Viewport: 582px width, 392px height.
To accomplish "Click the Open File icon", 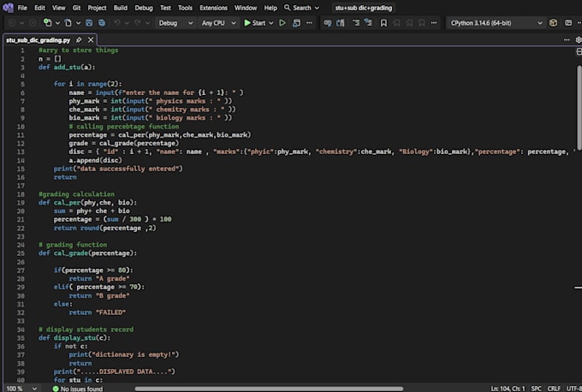I will 68,23.
